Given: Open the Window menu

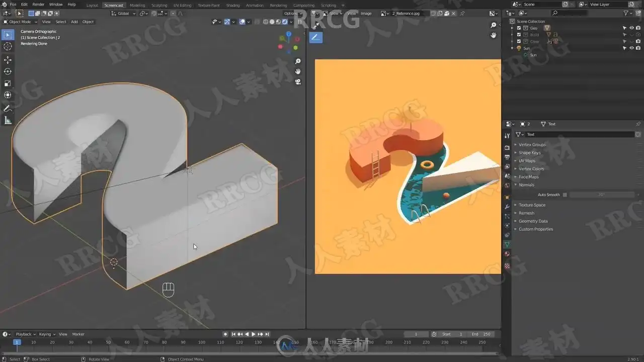Looking at the screenshot, I should point(56,5).
